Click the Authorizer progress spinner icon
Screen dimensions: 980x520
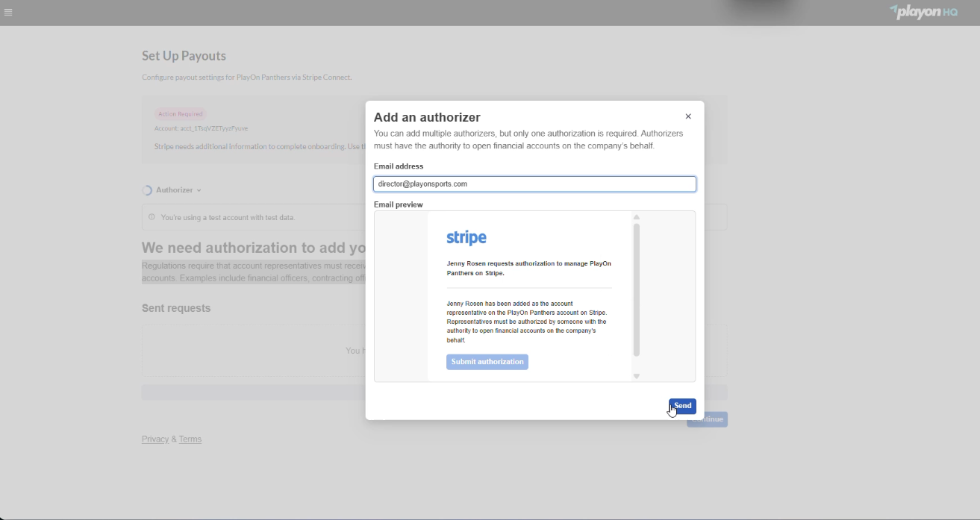(147, 190)
